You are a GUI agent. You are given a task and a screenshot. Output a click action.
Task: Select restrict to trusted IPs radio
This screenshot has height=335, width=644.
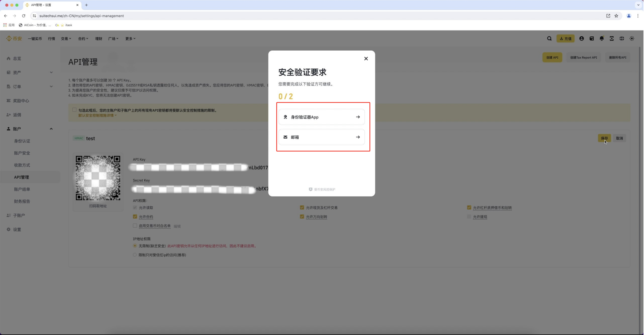point(135,255)
